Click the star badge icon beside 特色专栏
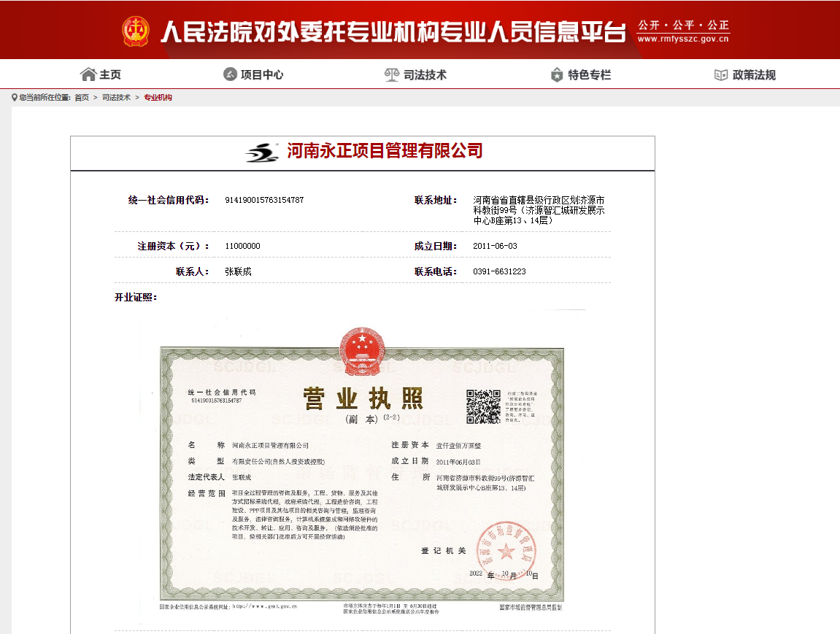Screen dimensions: 840x634 point(557,74)
